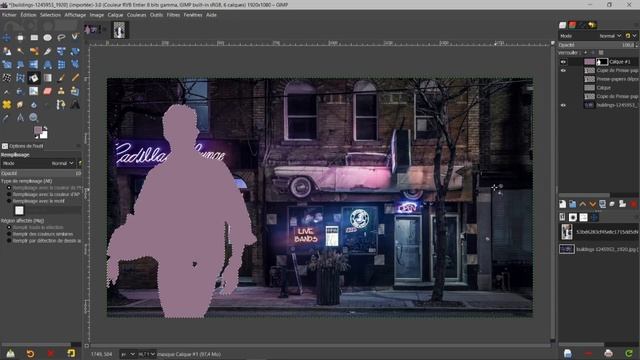
Task: Toggle visibility of Calque #1 layer
Action: (563, 62)
